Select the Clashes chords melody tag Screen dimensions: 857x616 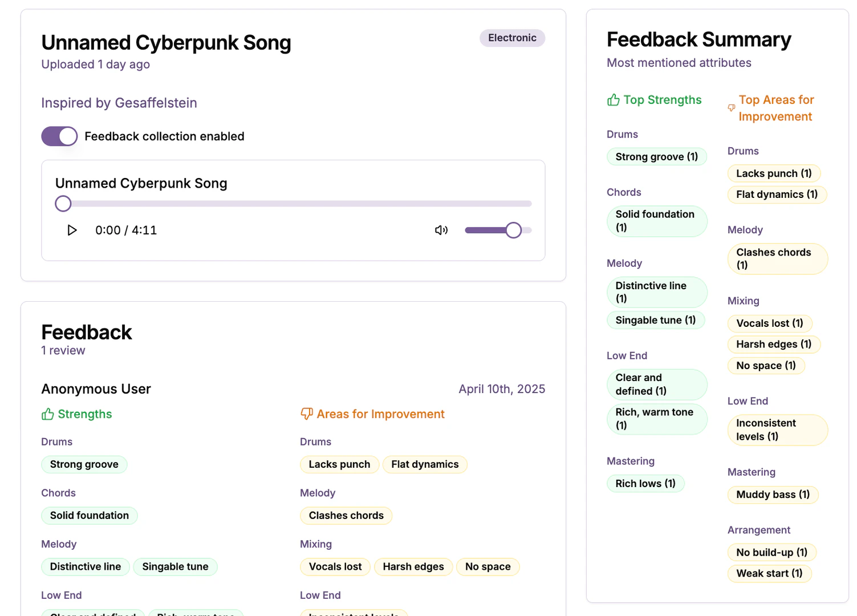pyautogui.click(x=346, y=515)
